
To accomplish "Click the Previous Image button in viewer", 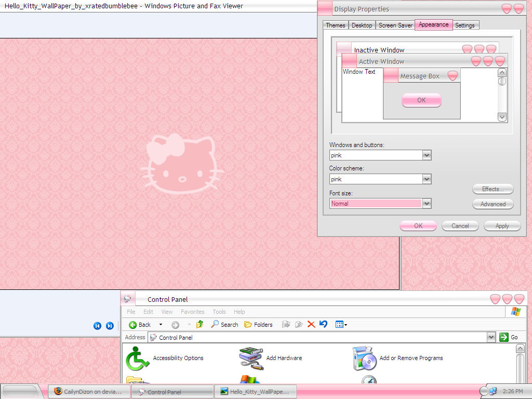I will [x=97, y=326].
